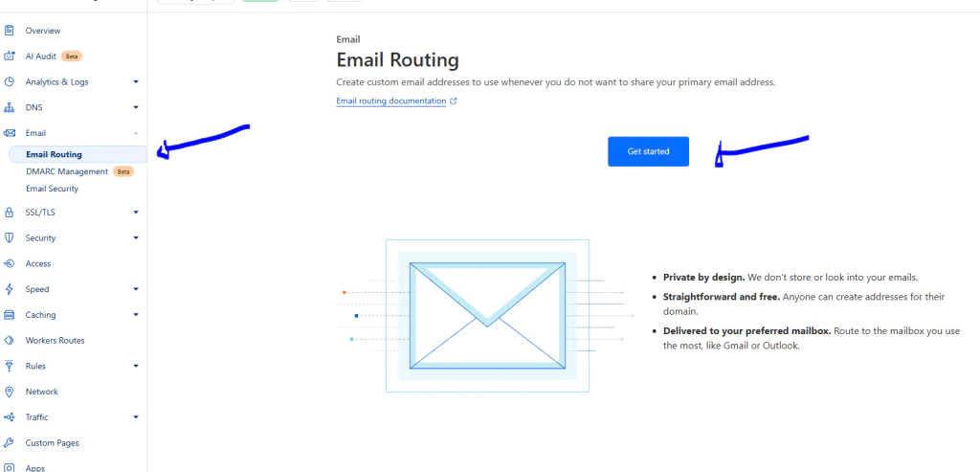Collapse the Email section arrow

pos(136,133)
